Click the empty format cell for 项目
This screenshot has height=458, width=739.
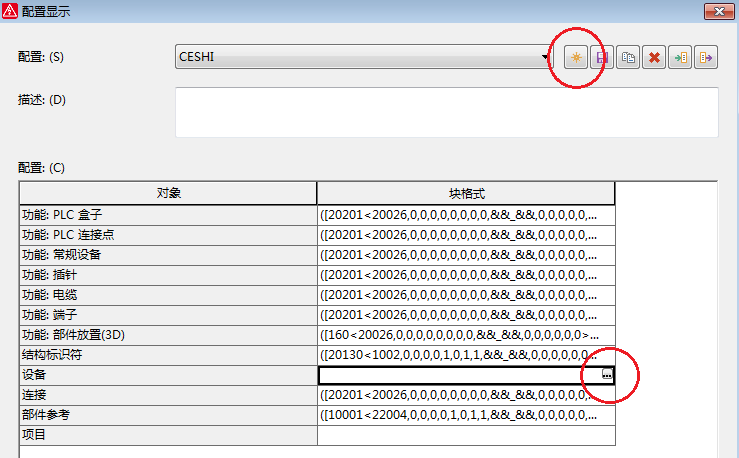coord(466,435)
